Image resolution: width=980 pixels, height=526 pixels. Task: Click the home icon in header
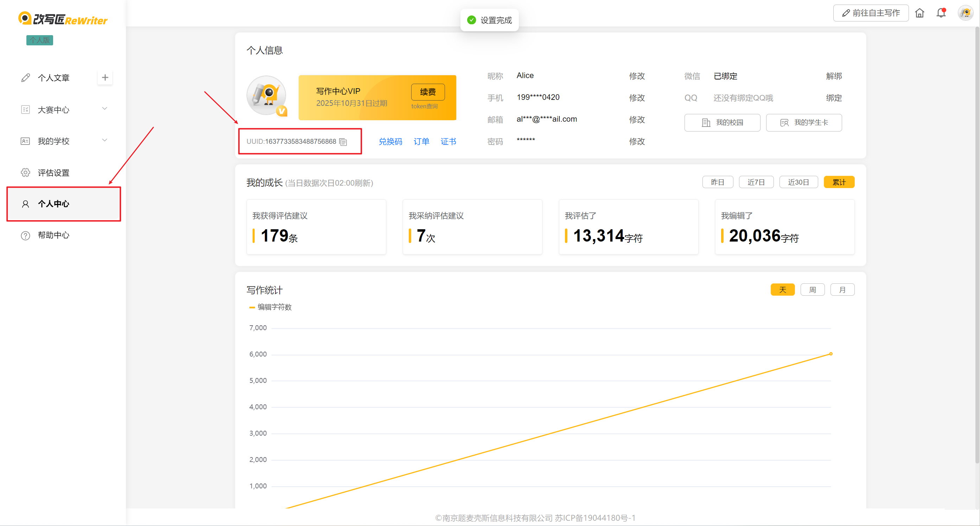(919, 13)
